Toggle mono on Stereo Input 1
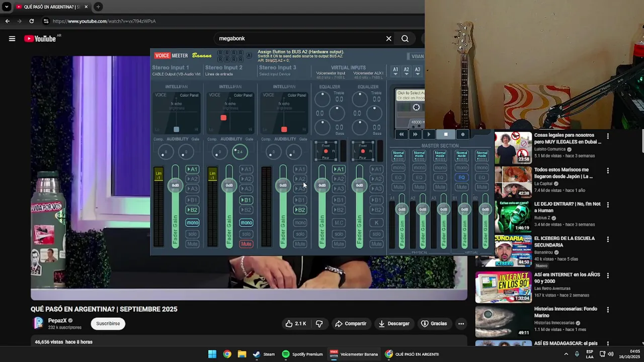644x362 pixels. (192, 223)
